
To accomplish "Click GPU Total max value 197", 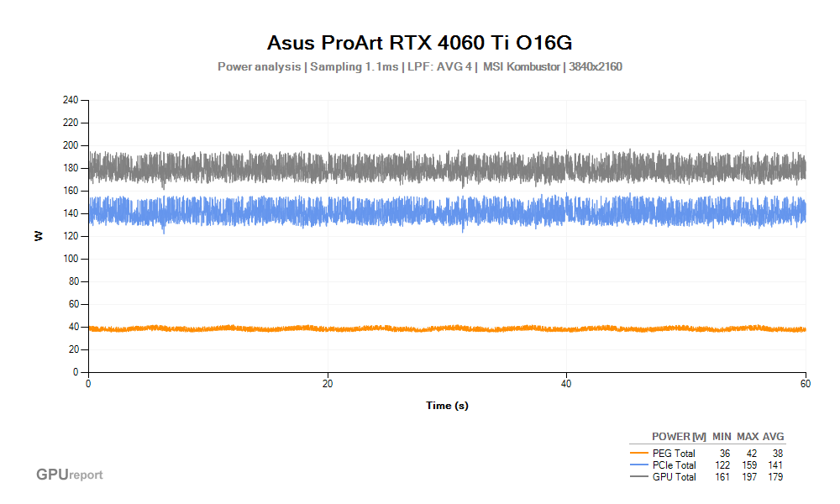I will (749, 477).
